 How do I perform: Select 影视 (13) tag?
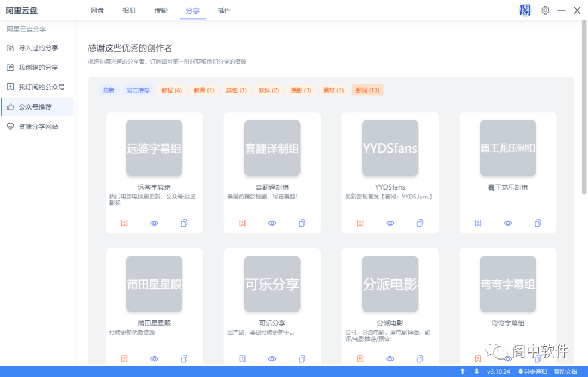pyautogui.click(x=367, y=90)
